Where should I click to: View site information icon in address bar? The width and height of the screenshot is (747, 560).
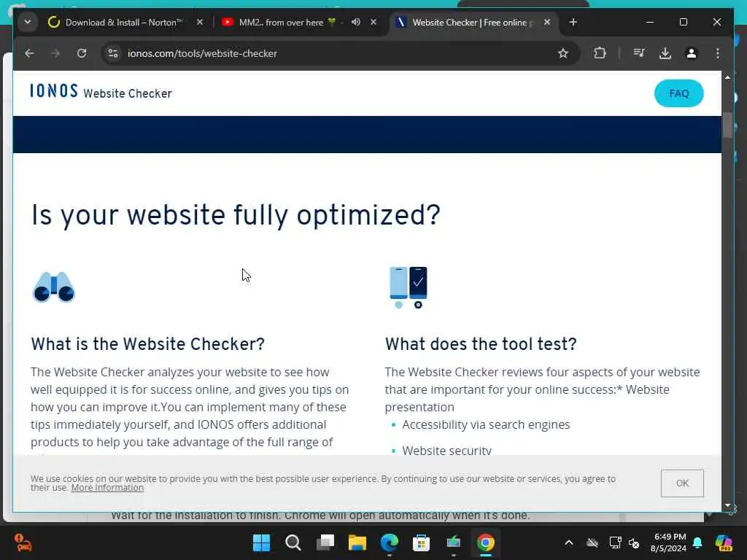[113, 53]
